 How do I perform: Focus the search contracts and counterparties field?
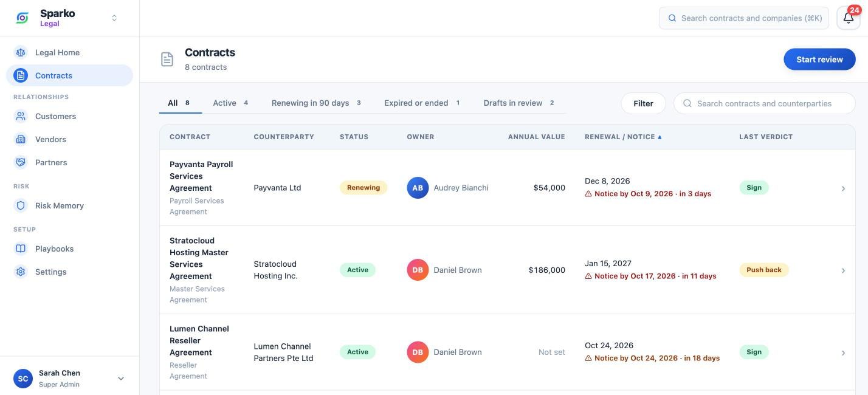pos(764,103)
